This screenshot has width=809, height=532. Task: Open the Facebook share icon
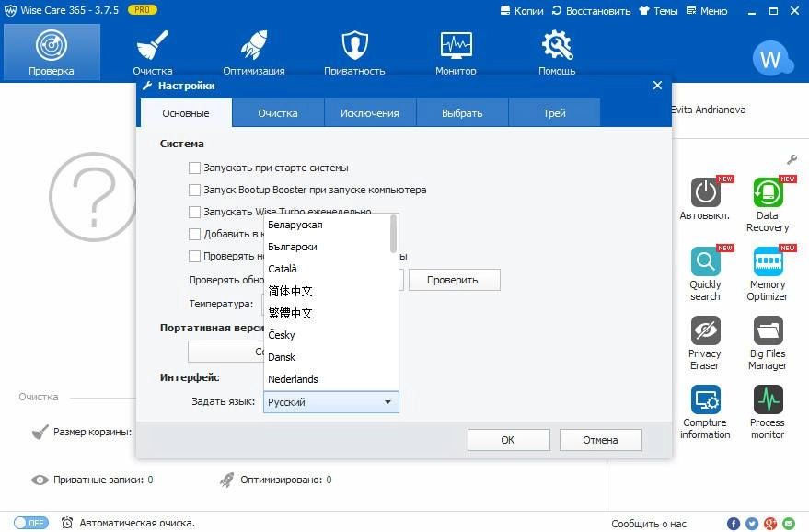734,524
